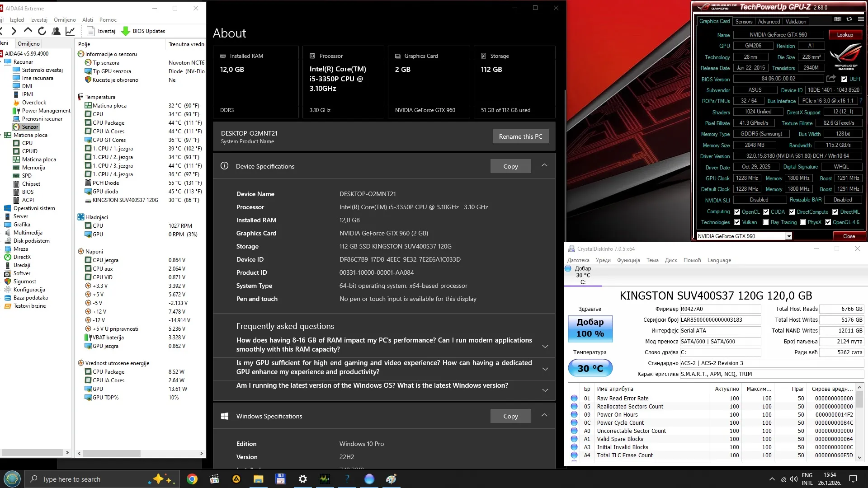Click the AIDA64 refresh toolbar icon
Screen dimensions: 868x488
(42, 31)
